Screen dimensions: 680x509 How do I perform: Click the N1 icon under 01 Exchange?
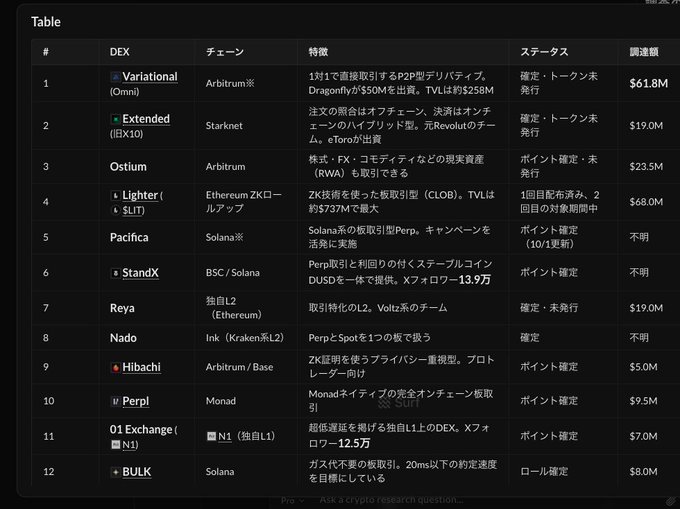coord(115,445)
